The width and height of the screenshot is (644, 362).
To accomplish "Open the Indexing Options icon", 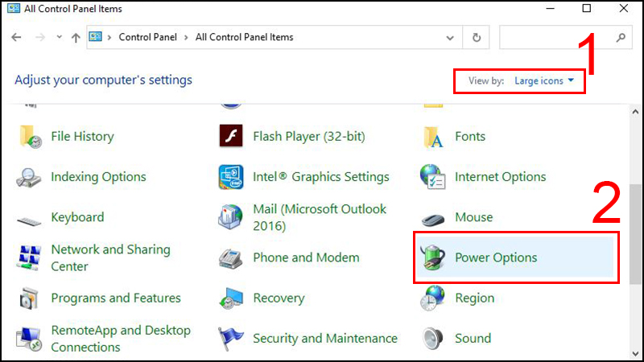I will (x=28, y=177).
